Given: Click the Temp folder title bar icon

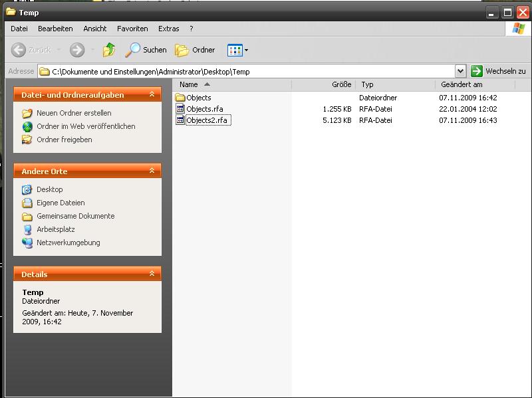Looking at the screenshot, I should pos(11,12).
